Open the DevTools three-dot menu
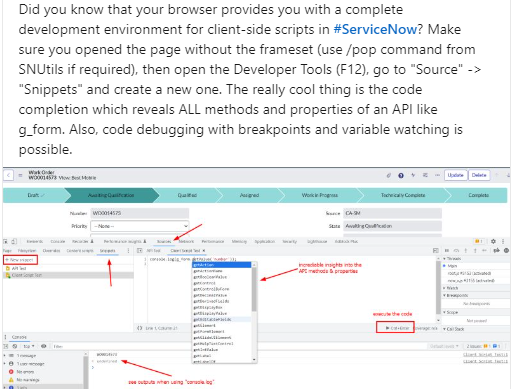The image size is (519, 389). [503, 241]
